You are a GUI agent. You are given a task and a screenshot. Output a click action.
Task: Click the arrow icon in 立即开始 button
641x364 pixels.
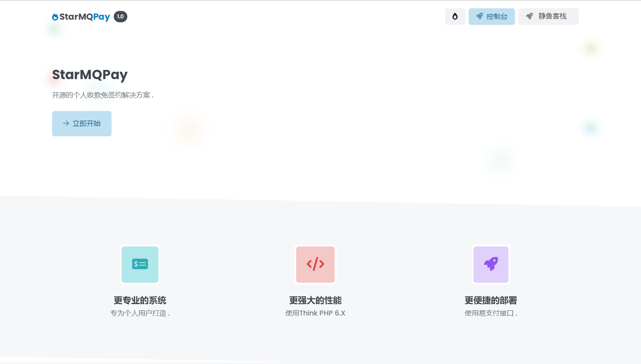pos(66,124)
